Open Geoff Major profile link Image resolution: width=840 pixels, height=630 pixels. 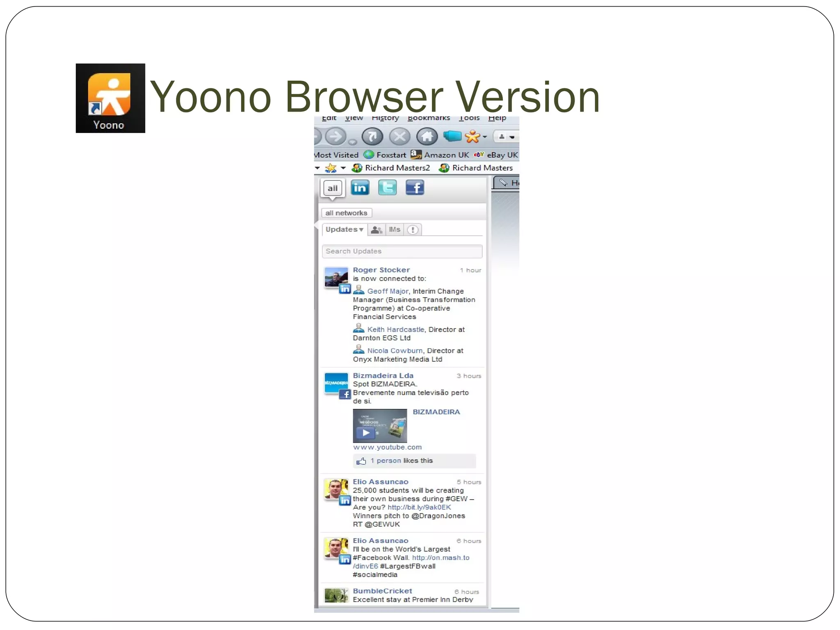pyautogui.click(x=388, y=291)
